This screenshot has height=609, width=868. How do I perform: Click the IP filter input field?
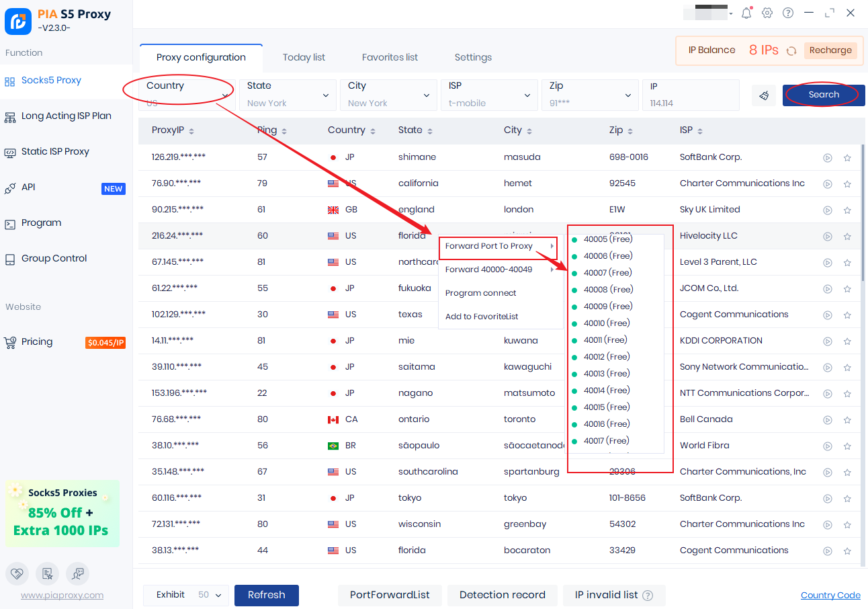(x=690, y=95)
